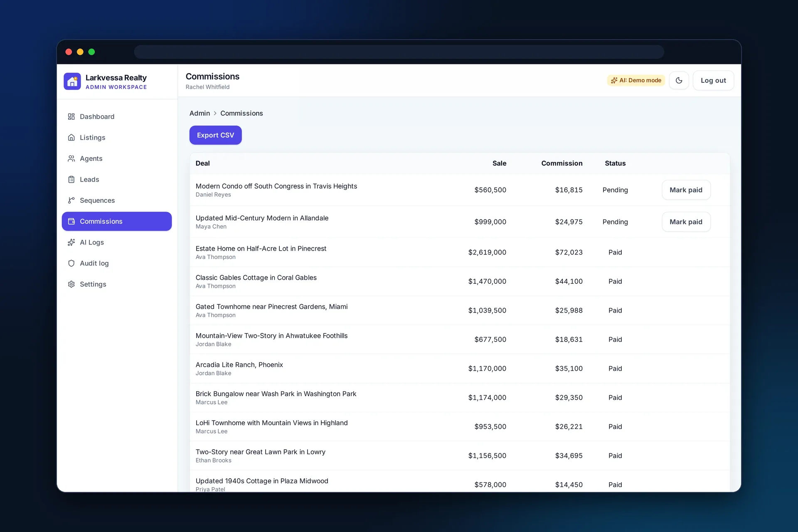
Task: Click the Admin breadcrumb link
Action: 199,113
